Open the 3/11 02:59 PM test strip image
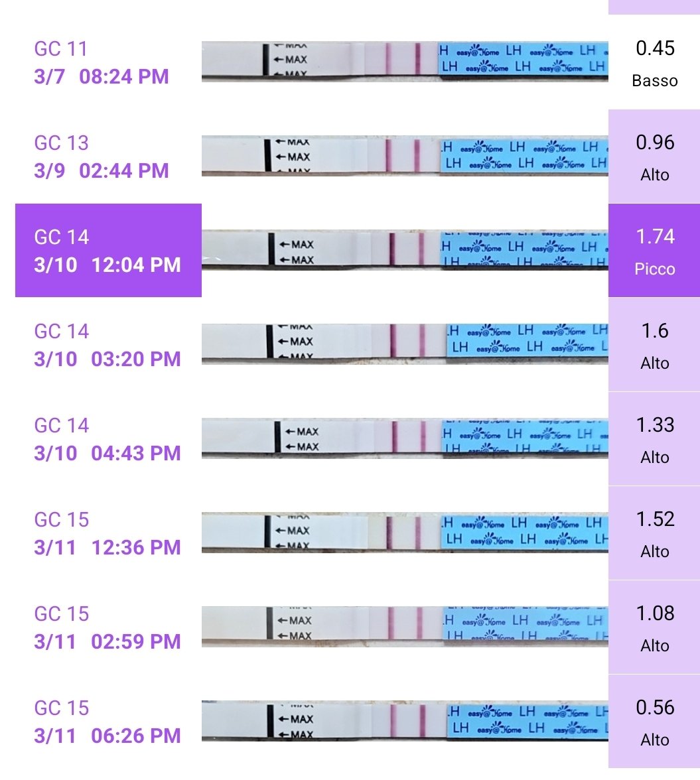The width and height of the screenshot is (700, 780). pos(405,627)
